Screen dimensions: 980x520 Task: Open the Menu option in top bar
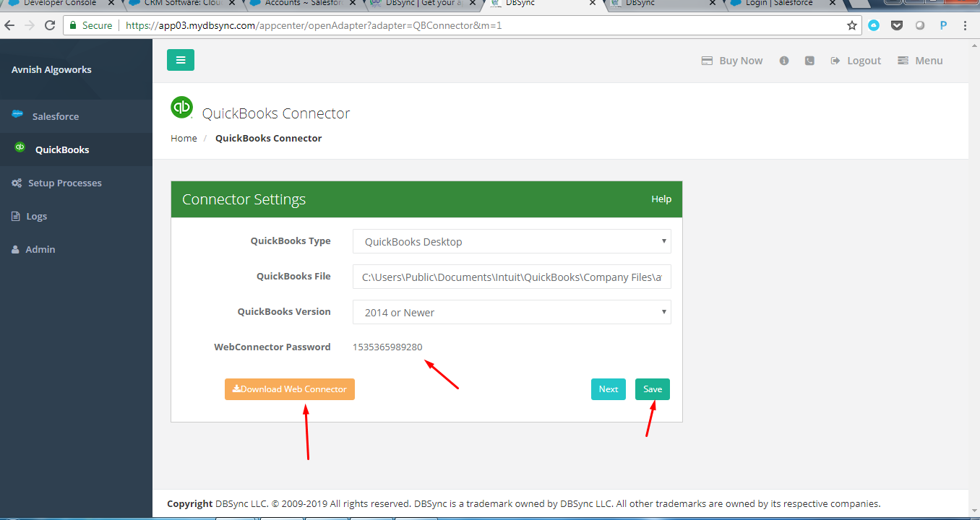point(920,61)
